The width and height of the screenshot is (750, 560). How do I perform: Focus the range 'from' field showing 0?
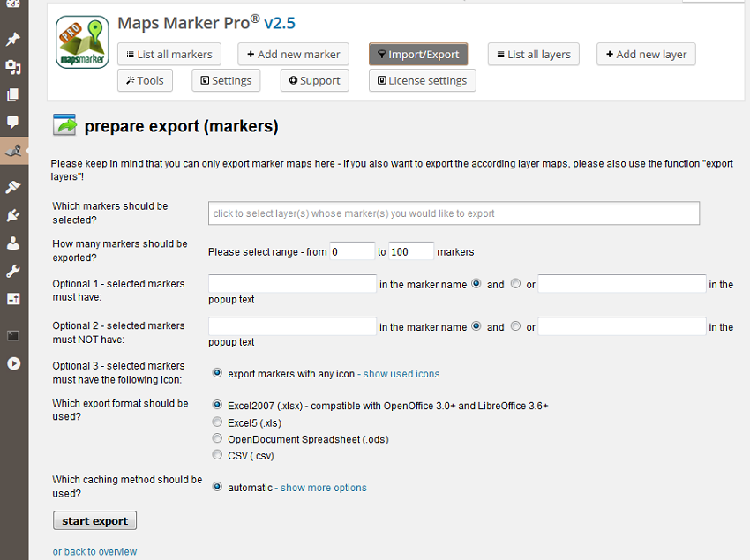coord(353,251)
